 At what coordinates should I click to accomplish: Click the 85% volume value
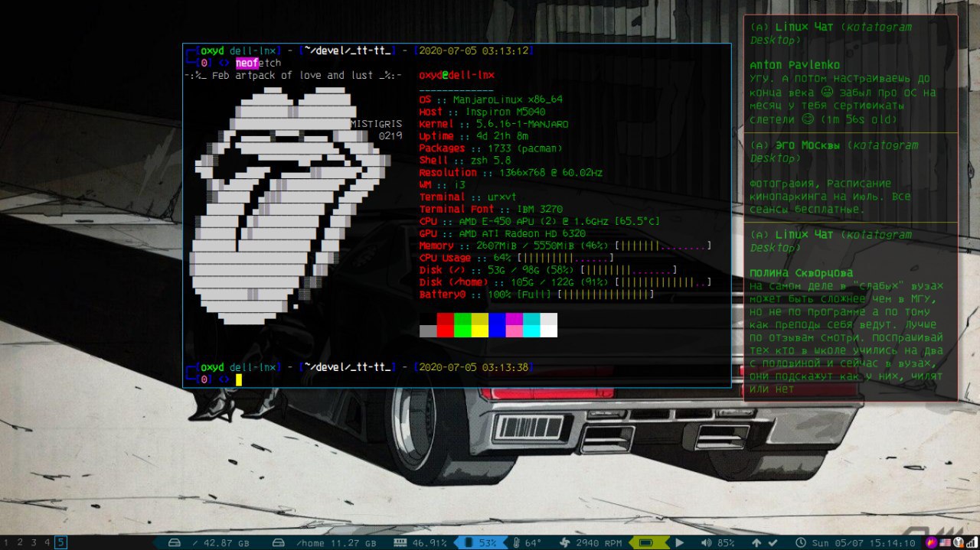point(726,543)
